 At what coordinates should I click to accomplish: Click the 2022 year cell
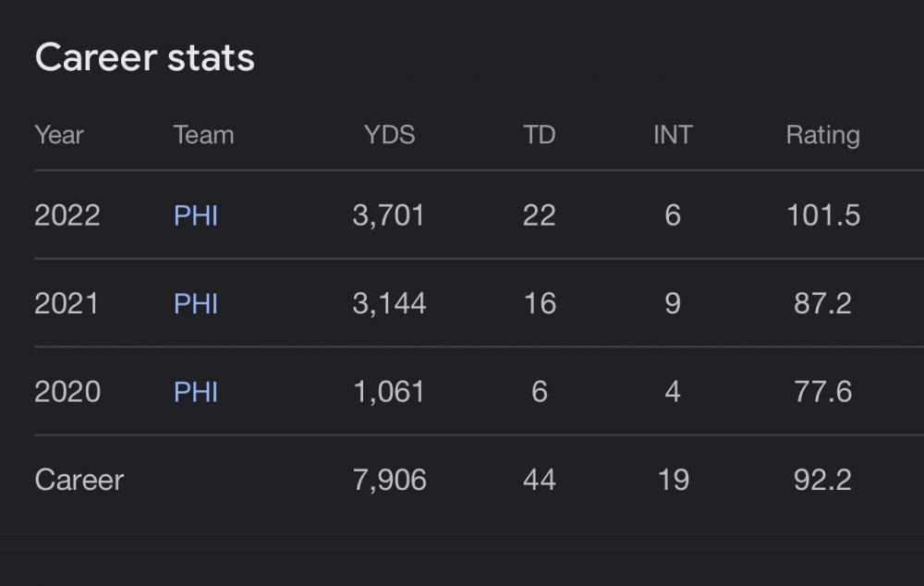67,215
